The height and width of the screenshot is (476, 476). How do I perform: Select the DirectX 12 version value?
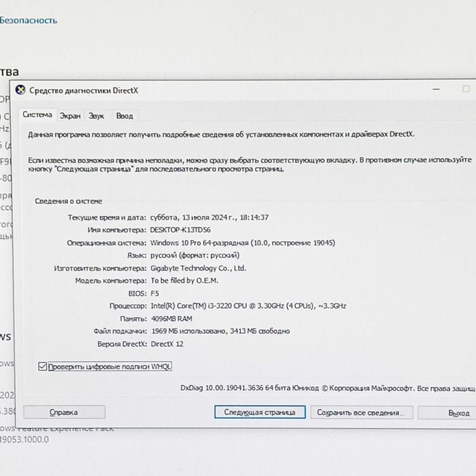tap(167, 344)
